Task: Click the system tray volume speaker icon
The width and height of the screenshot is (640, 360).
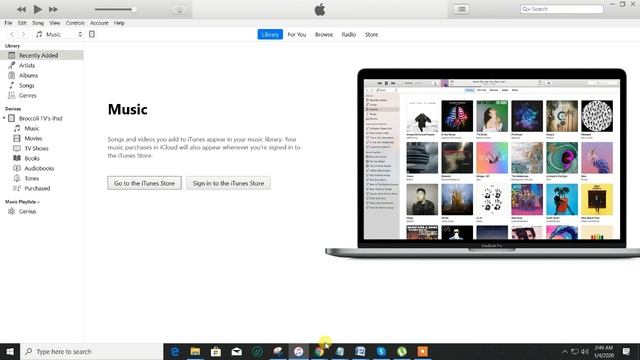Action: point(584,351)
